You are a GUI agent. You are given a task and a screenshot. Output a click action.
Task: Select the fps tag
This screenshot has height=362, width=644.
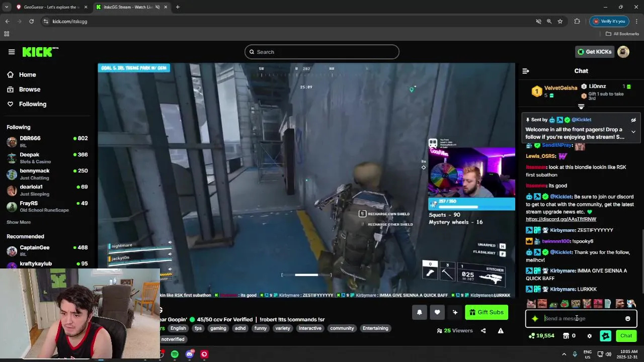198,328
